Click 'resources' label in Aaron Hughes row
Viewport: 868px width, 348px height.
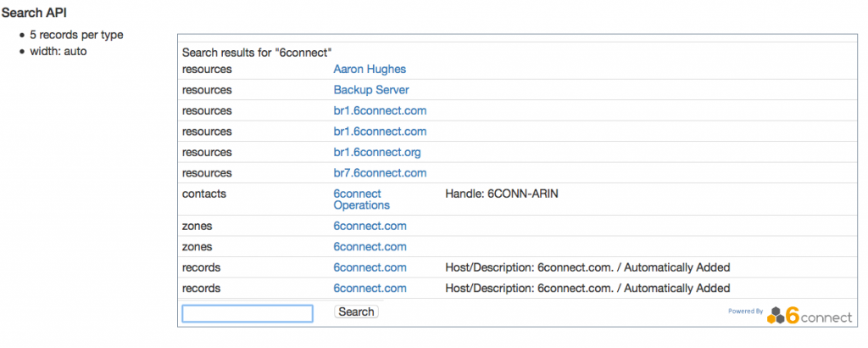pyautogui.click(x=207, y=70)
